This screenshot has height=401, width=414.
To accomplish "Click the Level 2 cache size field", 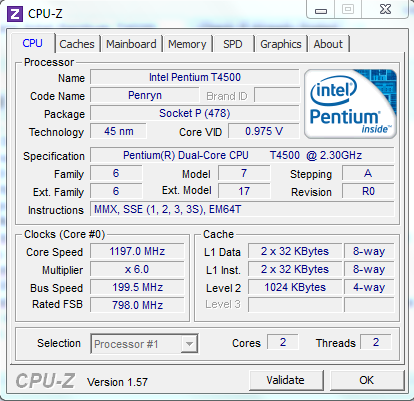I will click(x=295, y=287).
